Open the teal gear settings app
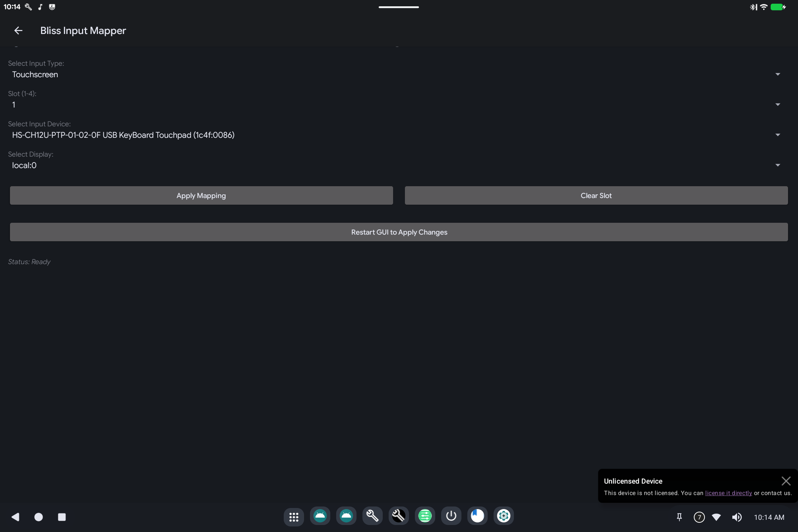Screen dimensions: 798x532 click(504, 516)
